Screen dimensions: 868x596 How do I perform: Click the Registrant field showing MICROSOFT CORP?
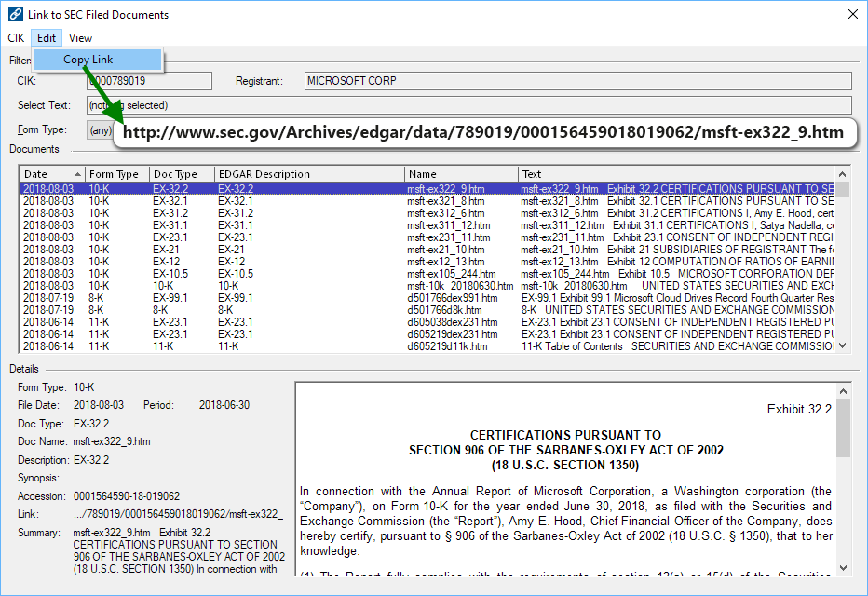[x=578, y=81]
